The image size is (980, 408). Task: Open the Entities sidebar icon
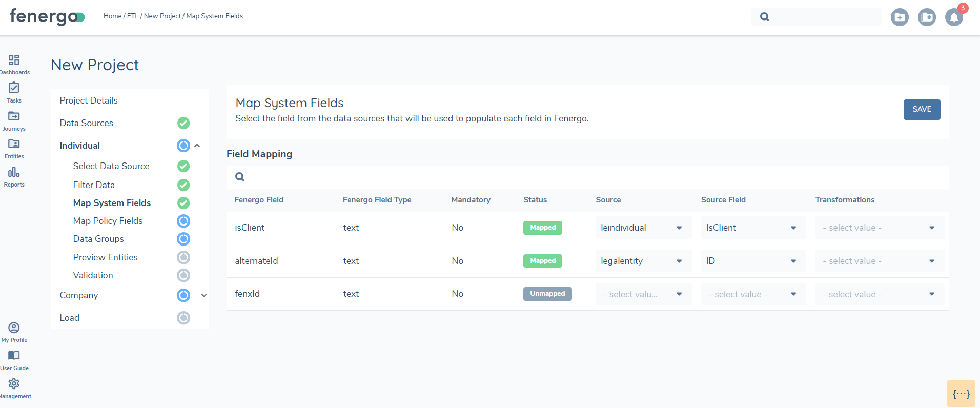point(14,145)
